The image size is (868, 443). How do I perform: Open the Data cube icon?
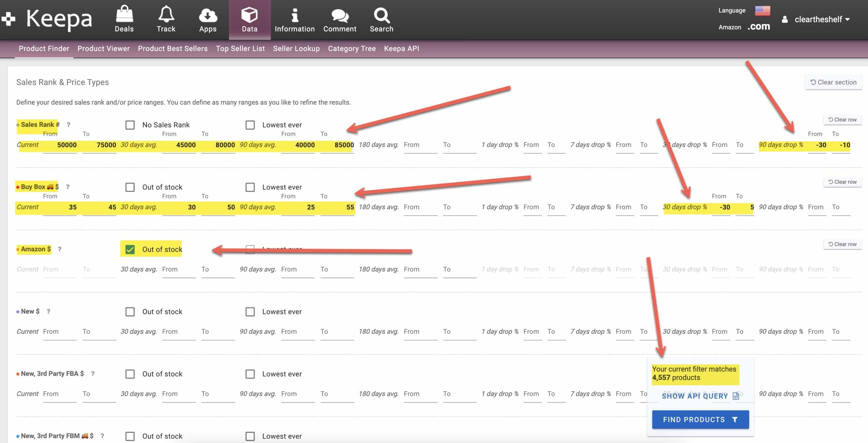click(250, 15)
